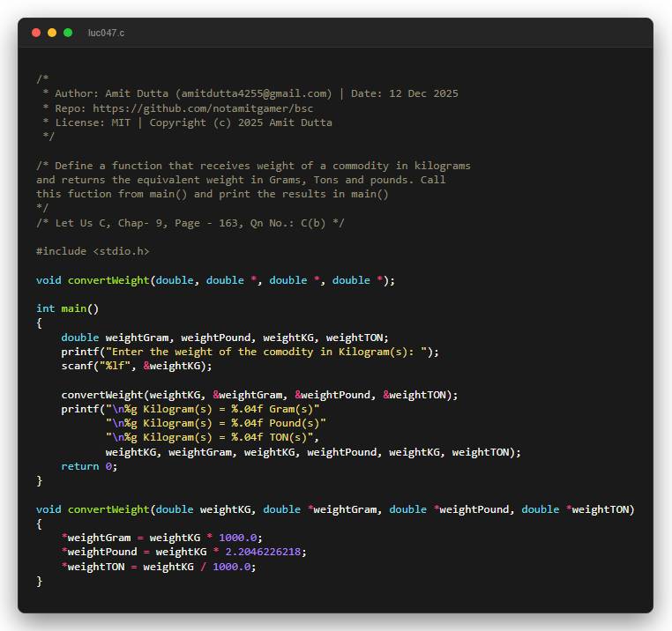Click the #include <stdio.h> line
The image size is (672, 631).
pos(93,251)
